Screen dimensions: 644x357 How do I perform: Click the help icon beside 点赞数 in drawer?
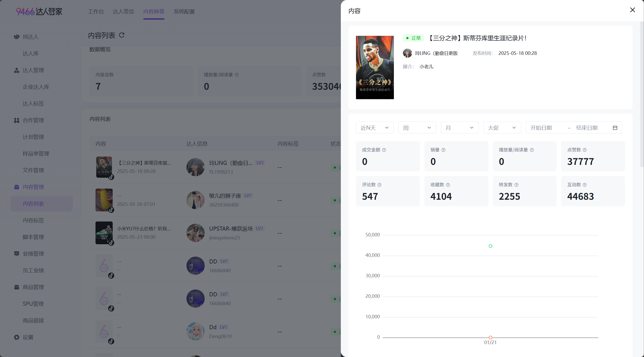[585, 150]
